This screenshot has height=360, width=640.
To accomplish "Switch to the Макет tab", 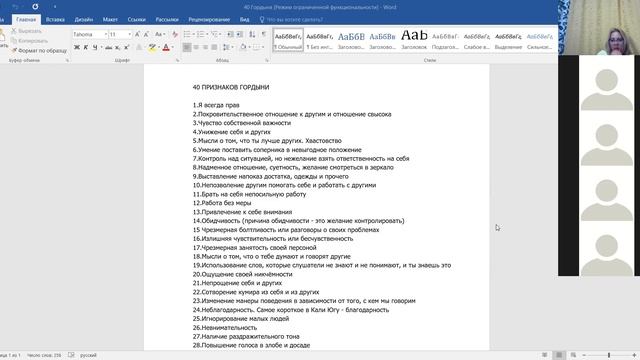I will (x=110, y=20).
